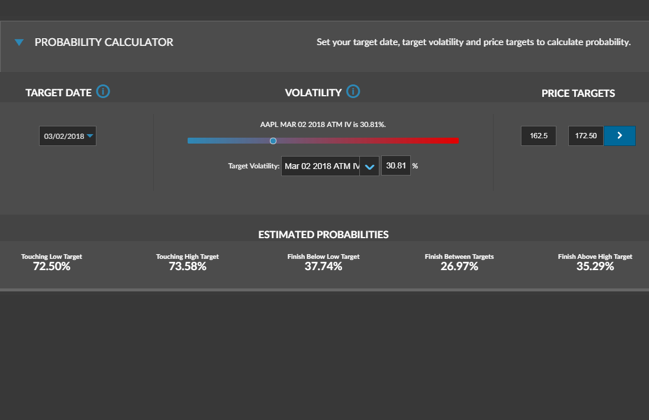Click the volatility slider handle
Image resolution: width=649 pixels, height=420 pixels.
click(x=273, y=141)
